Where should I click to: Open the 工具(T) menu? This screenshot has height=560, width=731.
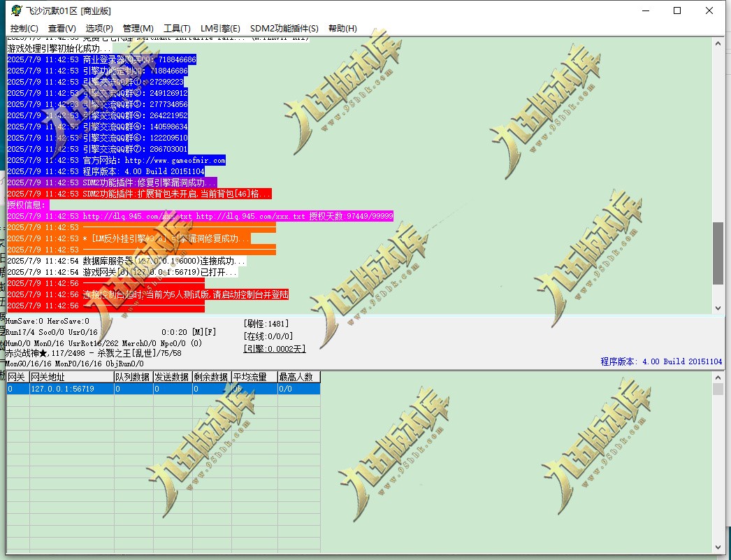tap(177, 29)
